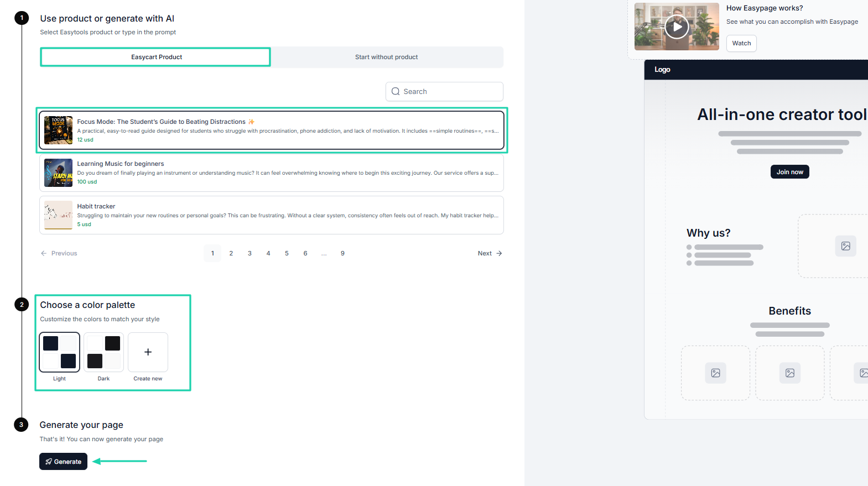Open pagination page 6

[x=305, y=253]
